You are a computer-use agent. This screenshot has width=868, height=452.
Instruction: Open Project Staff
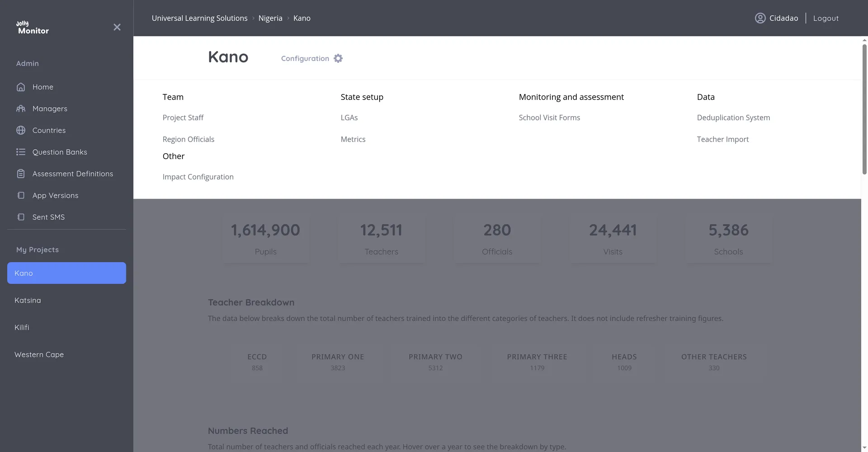[x=183, y=118]
